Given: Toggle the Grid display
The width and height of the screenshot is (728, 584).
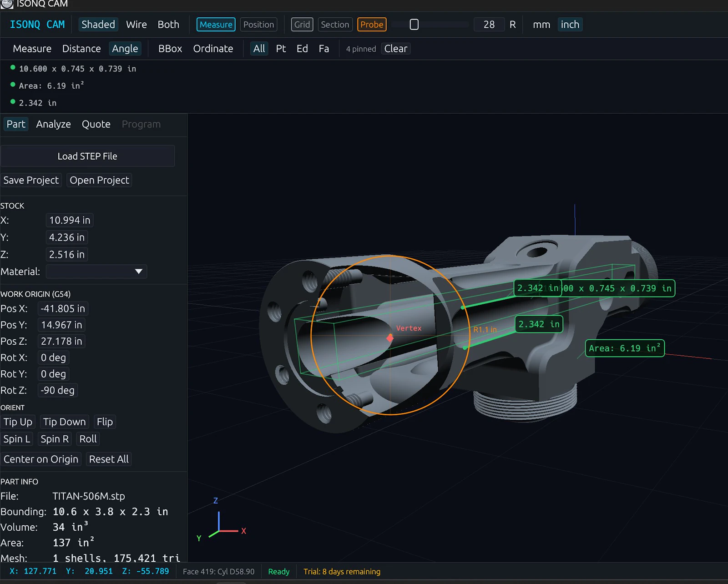Looking at the screenshot, I should 302,25.
